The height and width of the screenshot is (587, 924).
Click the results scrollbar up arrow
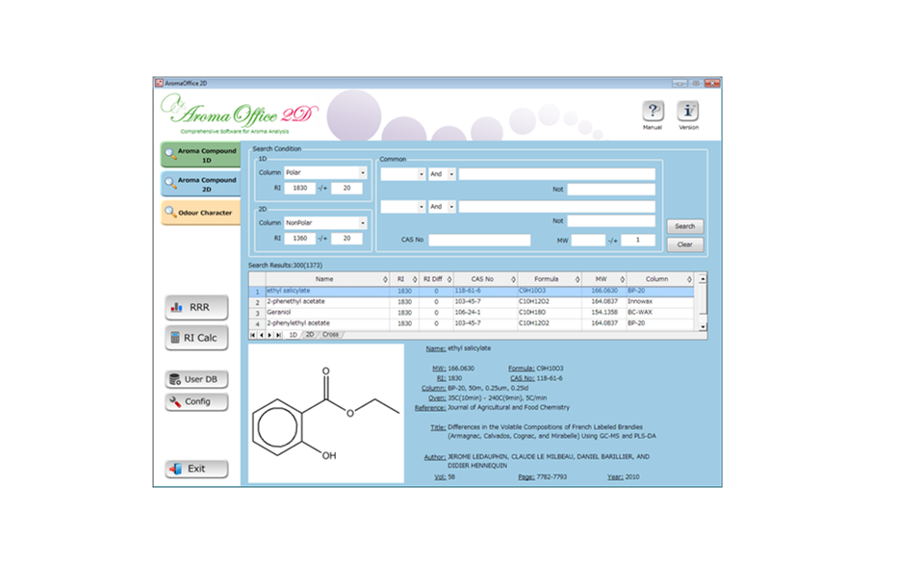click(703, 278)
